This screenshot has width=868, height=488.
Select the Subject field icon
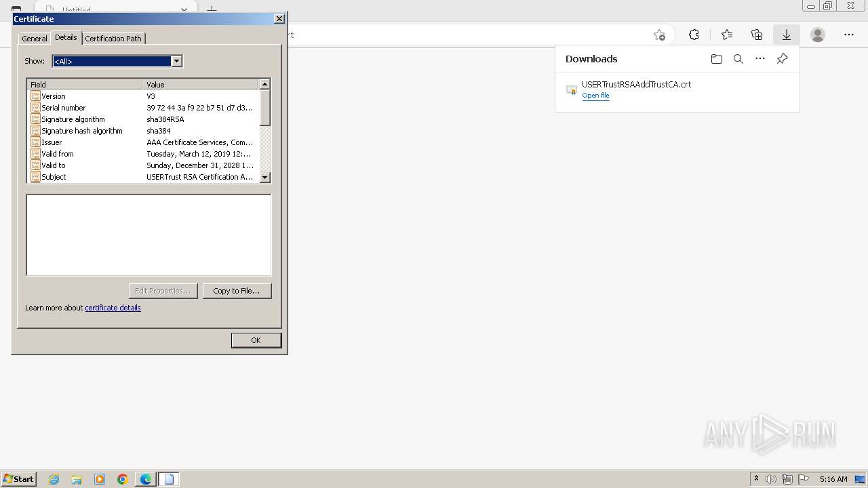[35, 177]
